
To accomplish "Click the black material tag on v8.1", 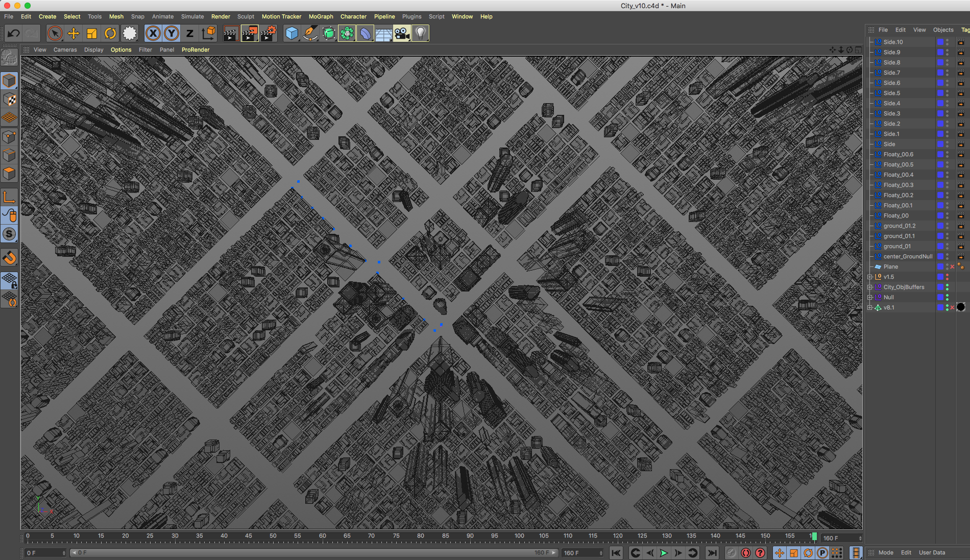I will coord(961,307).
